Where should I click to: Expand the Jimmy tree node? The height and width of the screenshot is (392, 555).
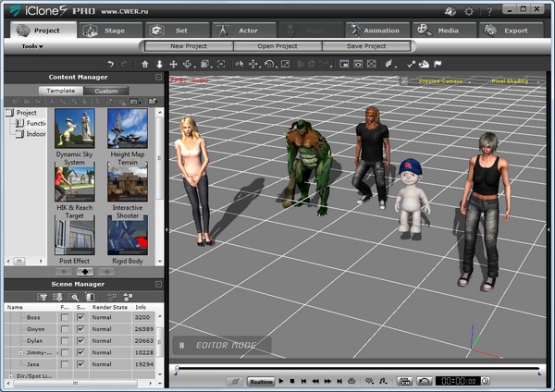(20, 353)
